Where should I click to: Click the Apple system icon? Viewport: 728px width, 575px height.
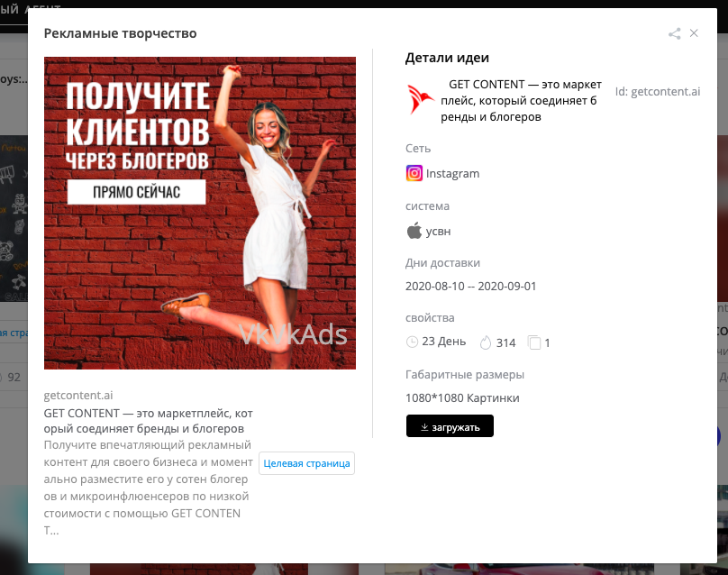pos(414,231)
